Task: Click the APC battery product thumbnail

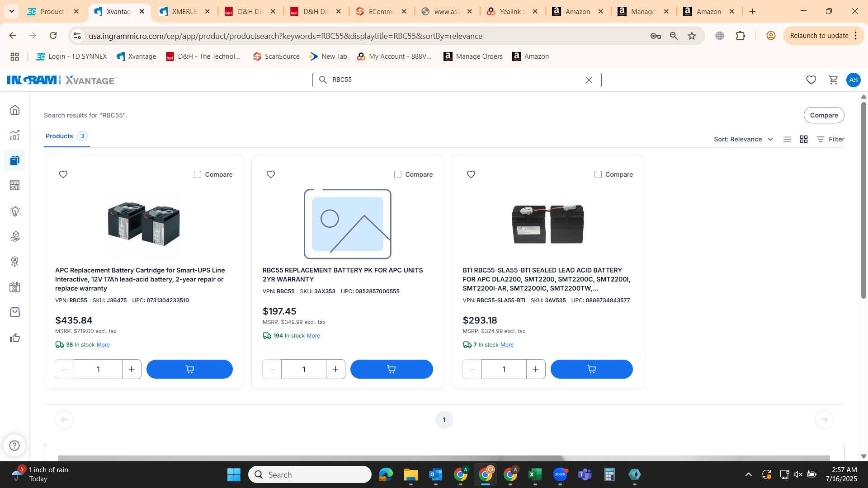Action: 144,224
